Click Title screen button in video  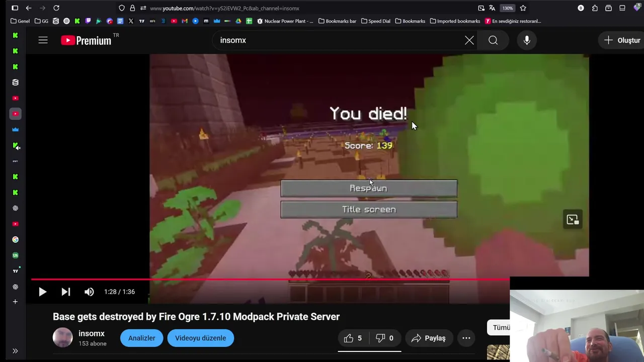click(369, 209)
